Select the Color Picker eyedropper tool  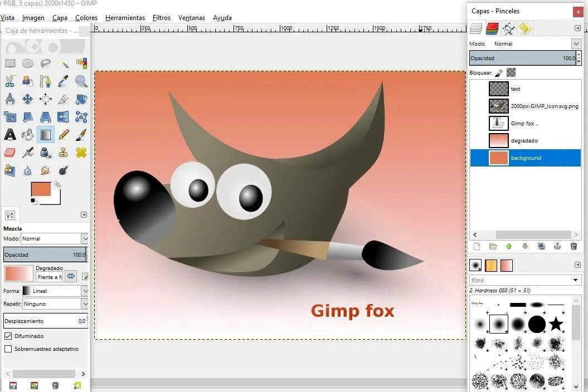point(64,81)
